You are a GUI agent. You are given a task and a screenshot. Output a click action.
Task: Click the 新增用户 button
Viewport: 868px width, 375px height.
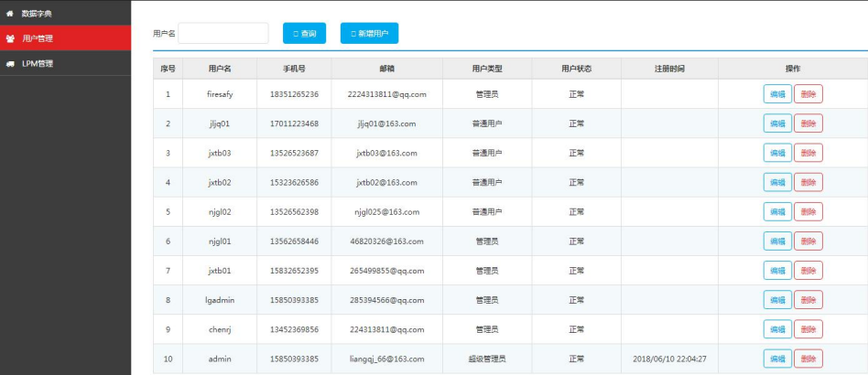369,33
